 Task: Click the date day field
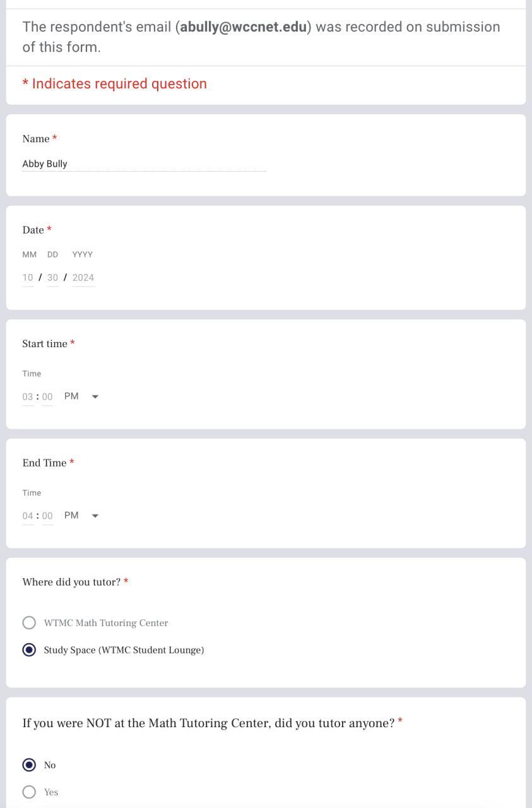(x=53, y=278)
